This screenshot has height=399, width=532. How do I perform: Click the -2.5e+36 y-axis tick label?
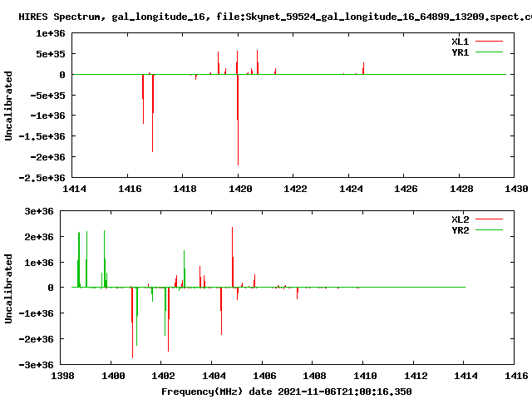click(x=42, y=178)
